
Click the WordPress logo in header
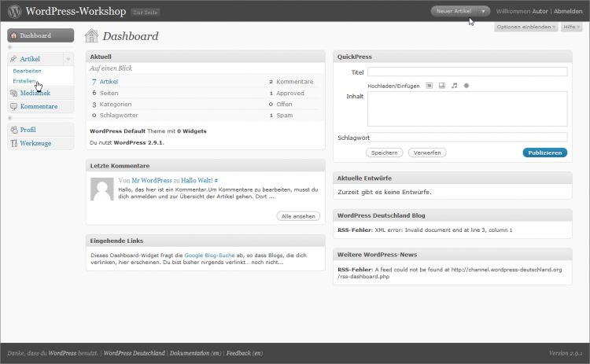point(15,11)
